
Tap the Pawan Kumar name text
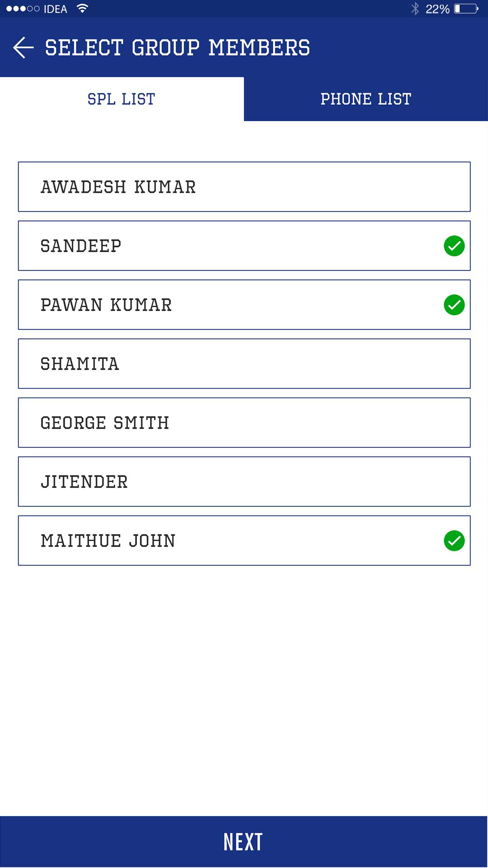[106, 305]
